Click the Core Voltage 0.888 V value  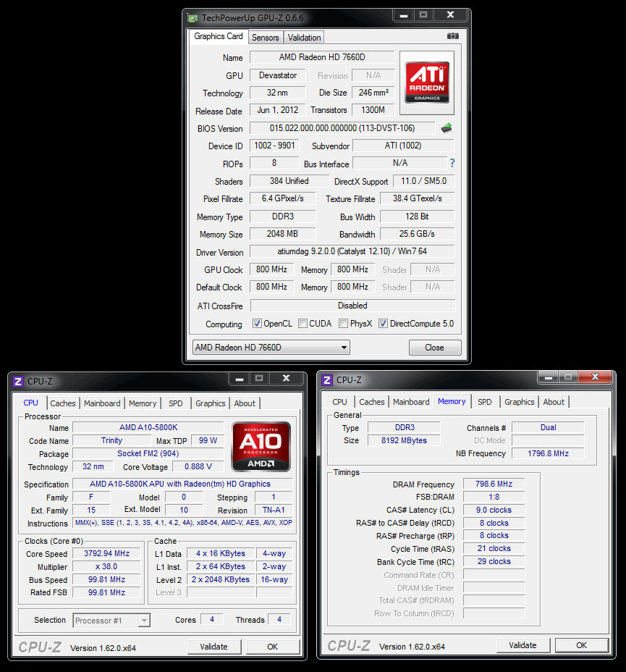pos(198,467)
